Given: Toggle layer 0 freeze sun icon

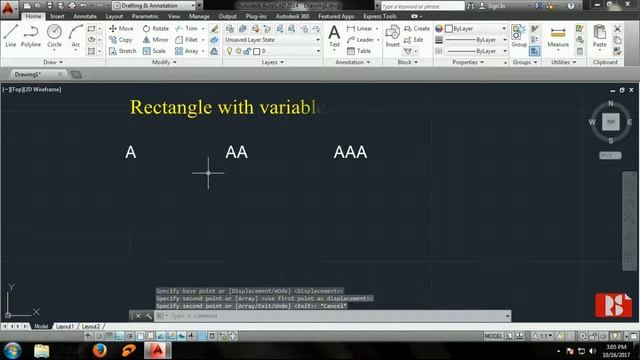Looking at the screenshot, I should (x=238, y=51).
